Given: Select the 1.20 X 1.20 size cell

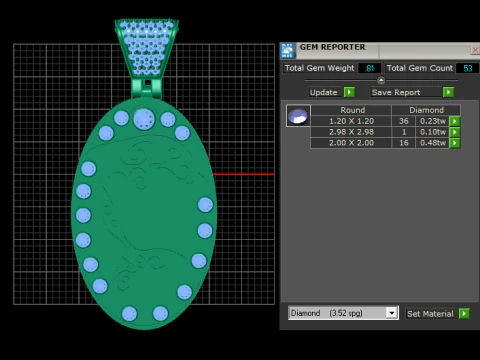Looking at the screenshot, I should click(351, 121).
